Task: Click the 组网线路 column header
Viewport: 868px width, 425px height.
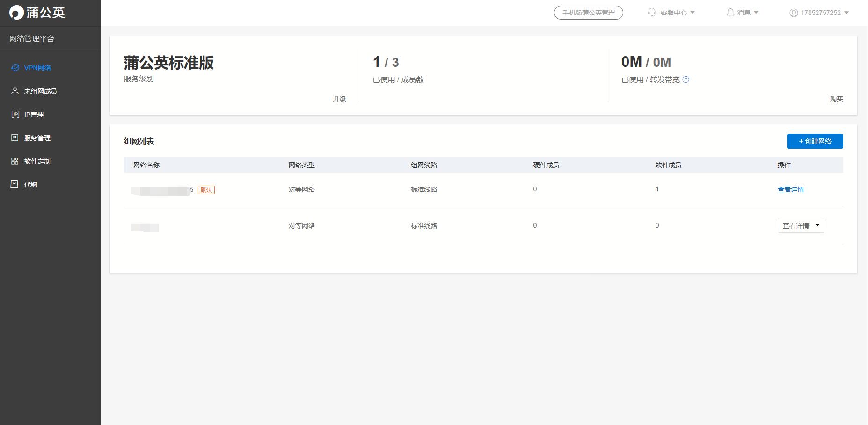Action: click(x=424, y=165)
